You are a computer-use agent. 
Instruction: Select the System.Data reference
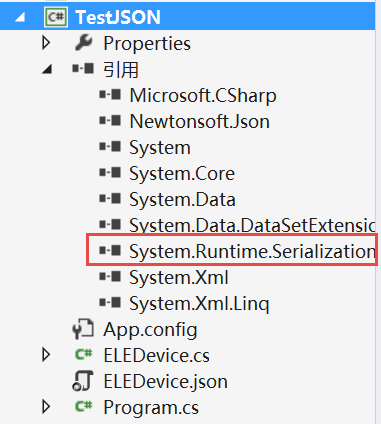(182, 200)
